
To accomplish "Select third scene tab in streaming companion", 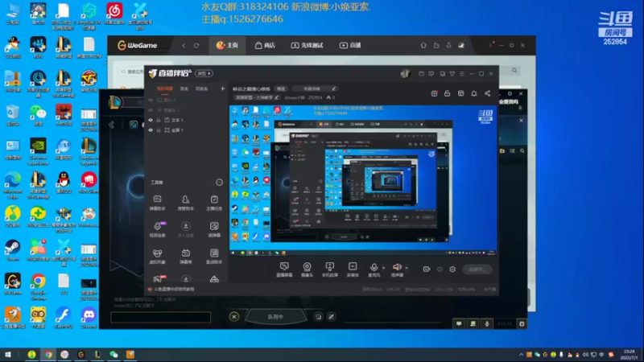I will pyautogui.click(x=201, y=88).
